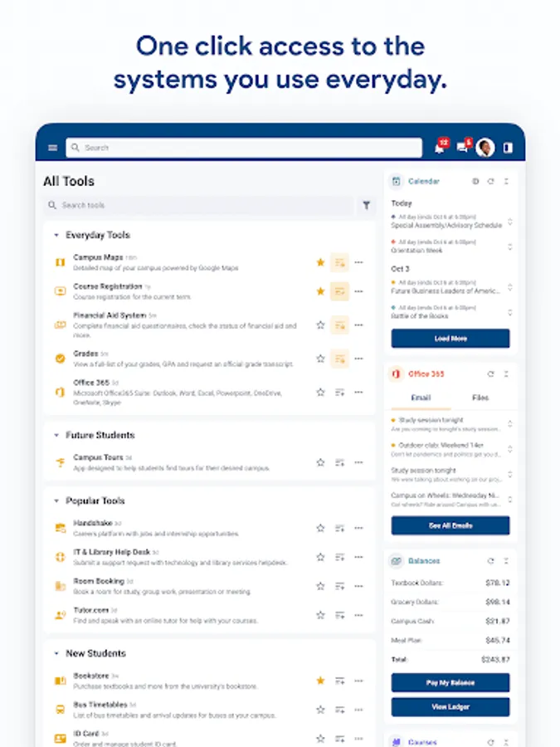Screen dimensions: 560x747
Task: Open Course Registration more options menu
Action: 359,291
